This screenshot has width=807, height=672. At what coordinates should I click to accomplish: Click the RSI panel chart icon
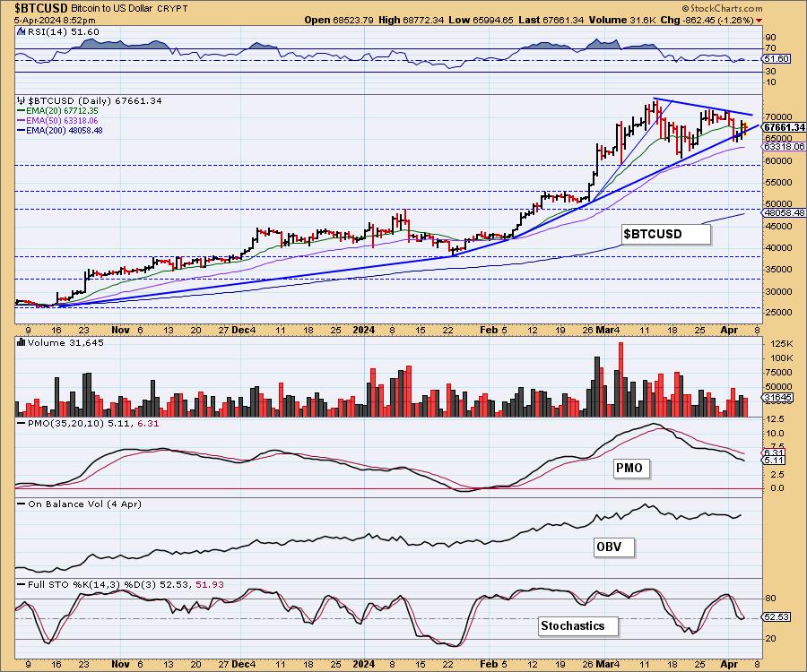pos(21,32)
